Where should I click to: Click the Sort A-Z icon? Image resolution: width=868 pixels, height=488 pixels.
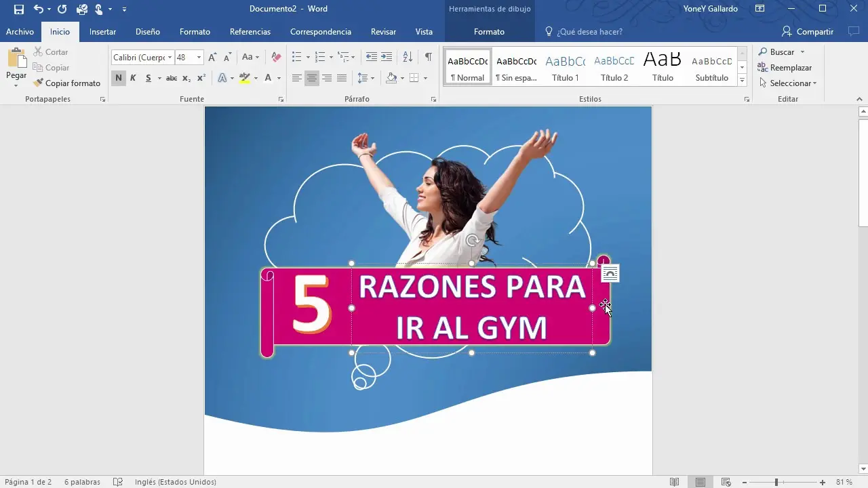coord(408,58)
